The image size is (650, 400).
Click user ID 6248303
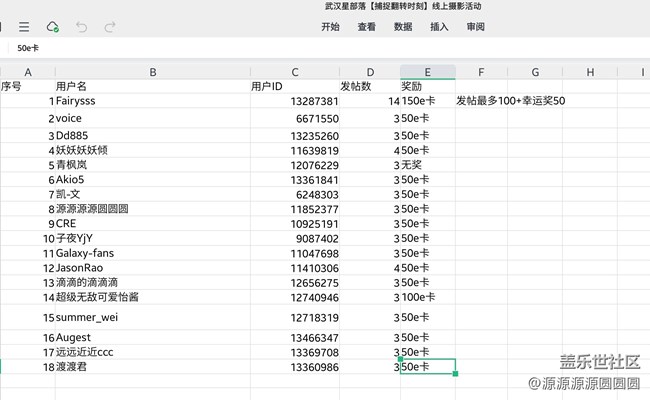pyautogui.click(x=295, y=194)
